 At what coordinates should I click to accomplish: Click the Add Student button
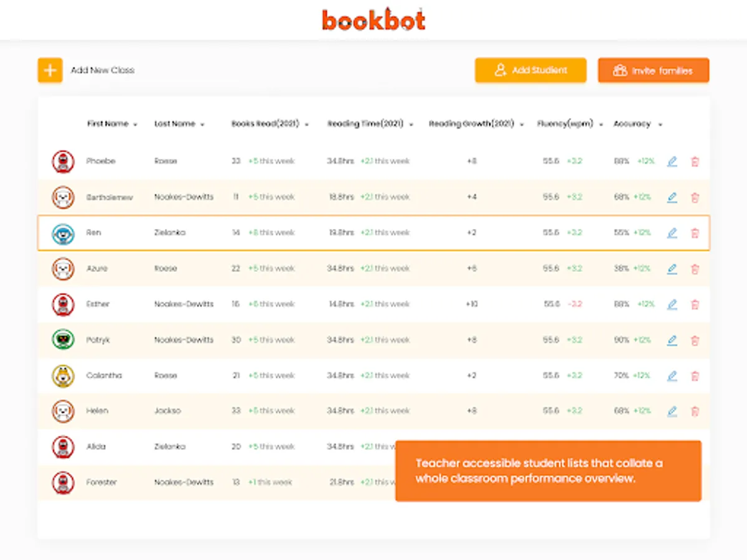(530, 70)
